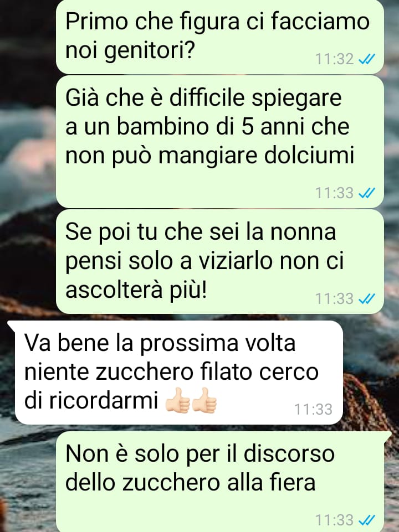
Task: Select message 'Se poi tu che sei la nonna'
Action: pos(219,261)
